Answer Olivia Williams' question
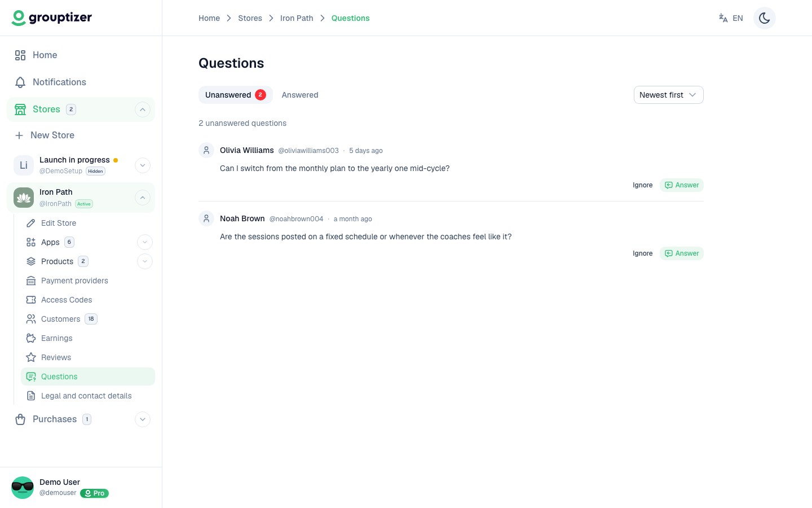This screenshot has height=508, width=812. click(x=681, y=185)
